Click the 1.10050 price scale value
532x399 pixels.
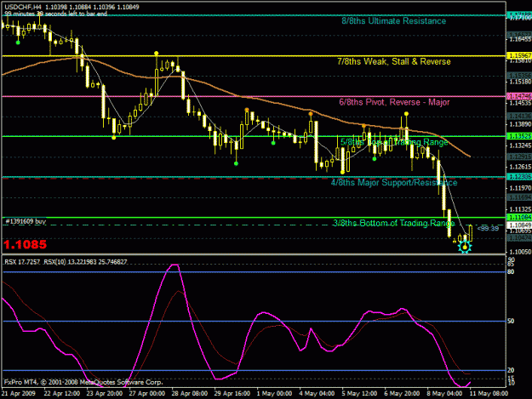520,252
